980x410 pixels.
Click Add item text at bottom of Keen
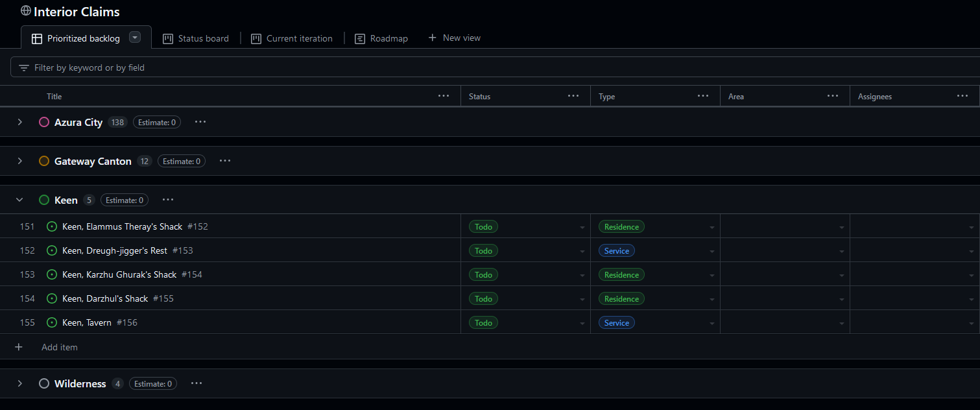[x=60, y=347]
